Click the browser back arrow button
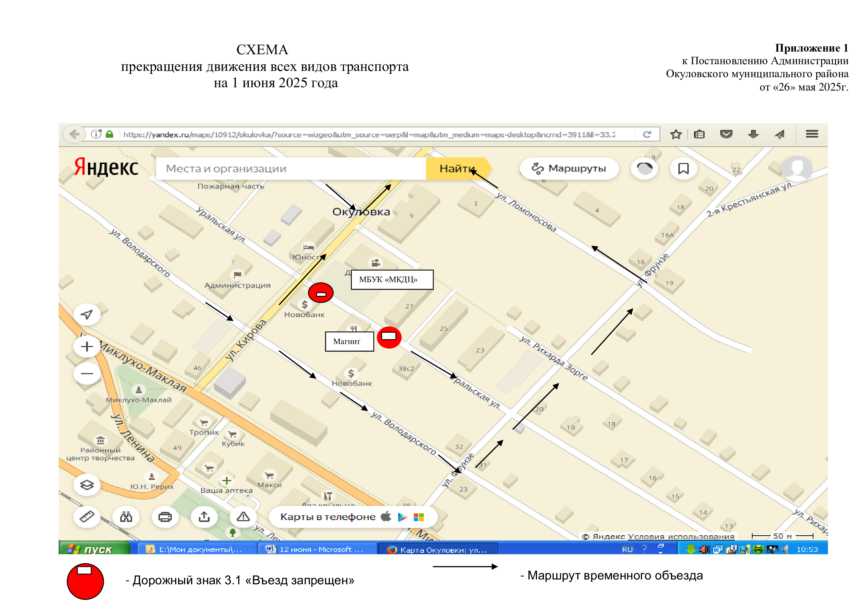Image resolution: width=868 pixels, height=614 pixels. [x=74, y=134]
